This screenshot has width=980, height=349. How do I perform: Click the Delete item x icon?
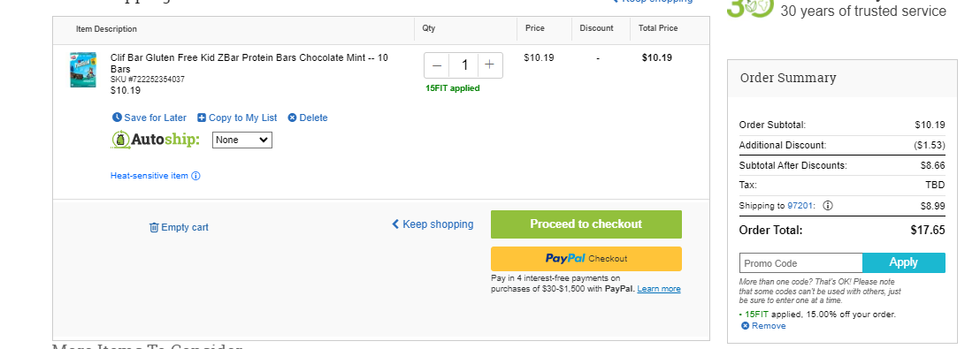pyautogui.click(x=292, y=118)
